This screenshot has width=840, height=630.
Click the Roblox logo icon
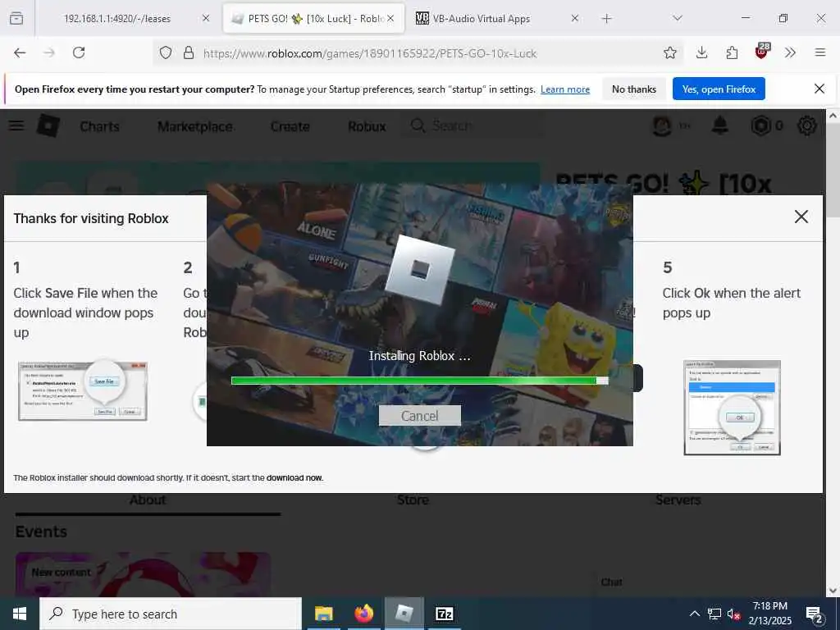point(48,126)
